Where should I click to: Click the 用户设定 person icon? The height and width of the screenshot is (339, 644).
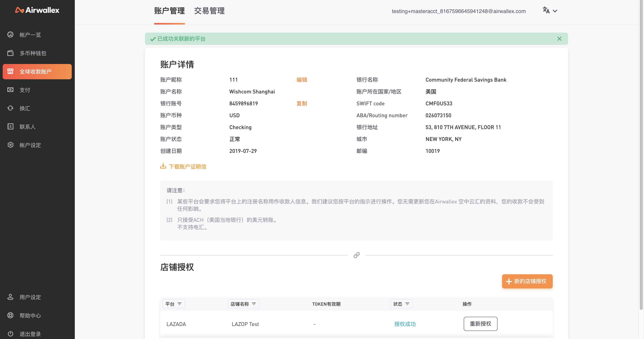tap(10, 297)
